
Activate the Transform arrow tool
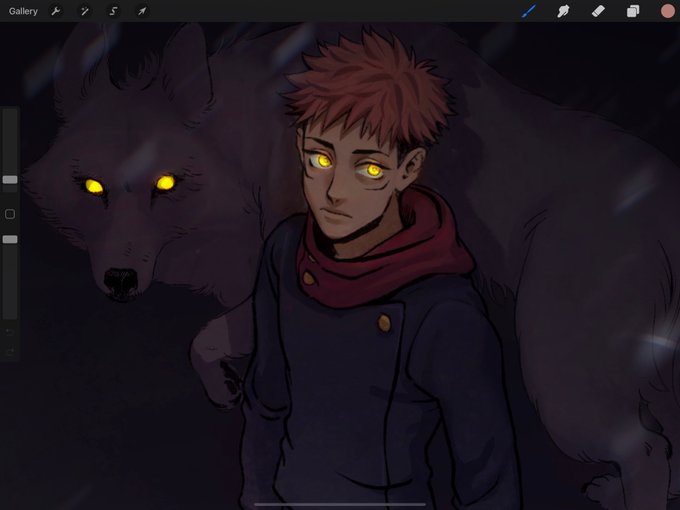pos(142,11)
